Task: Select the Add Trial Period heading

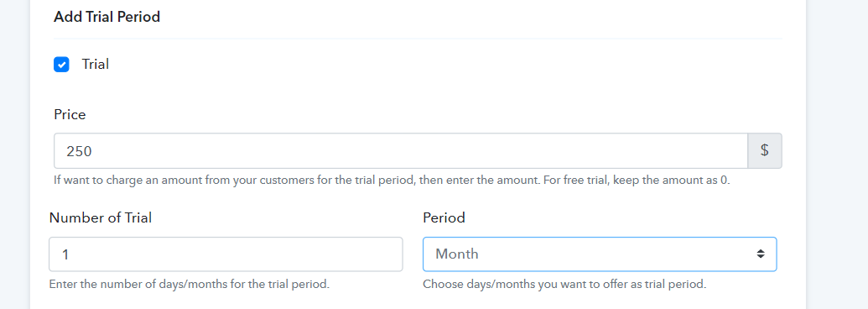Action: 107,17
